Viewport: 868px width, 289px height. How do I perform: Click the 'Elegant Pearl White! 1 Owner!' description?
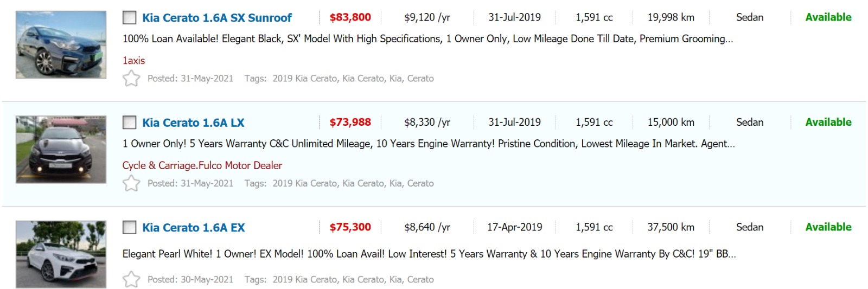(x=429, y=254)
